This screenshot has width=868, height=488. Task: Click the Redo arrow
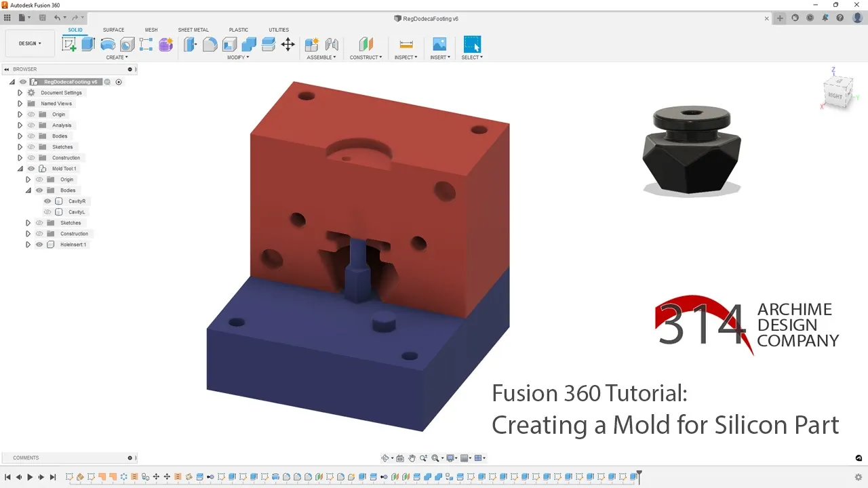(x=74, y=18)
